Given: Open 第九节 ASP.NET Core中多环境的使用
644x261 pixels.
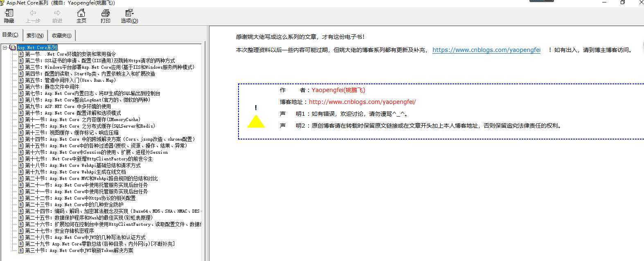Looking at the screenshot, I should [x=68, y=106].
